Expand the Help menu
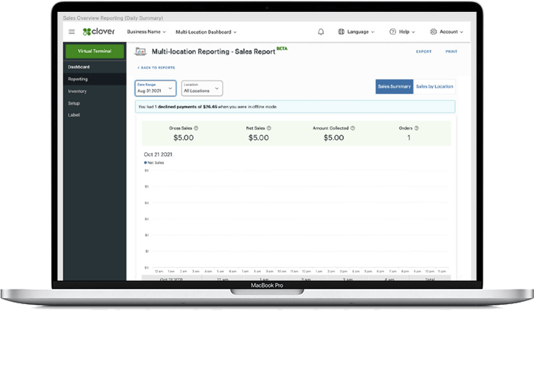 click(x=407, y=32)
